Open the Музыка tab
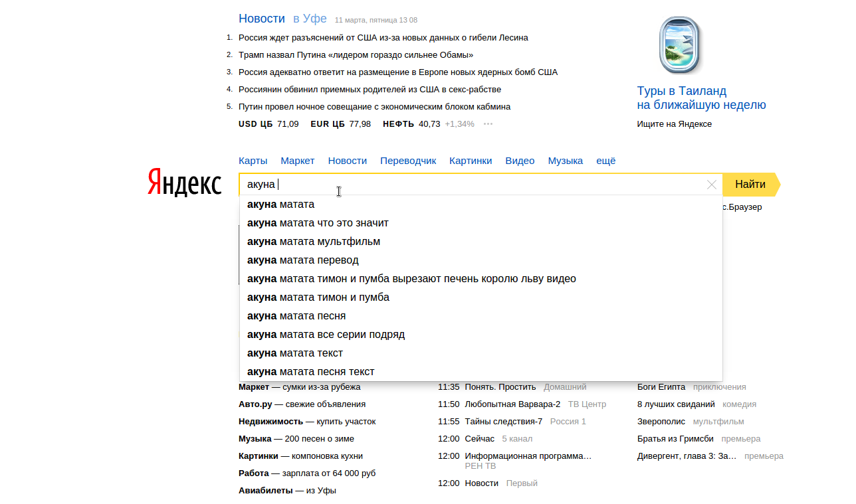This screenshot has width=856, height=504. [566, 161]
